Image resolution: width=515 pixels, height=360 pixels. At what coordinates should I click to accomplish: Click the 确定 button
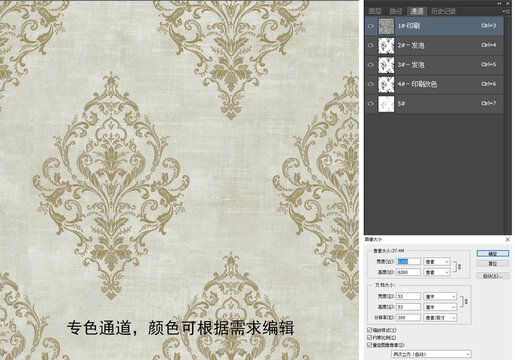pos(493,254)
